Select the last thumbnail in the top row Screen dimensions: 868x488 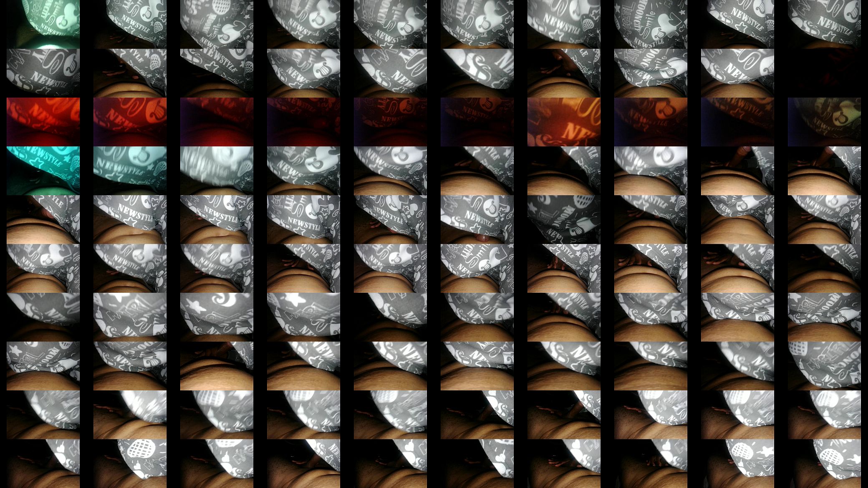pos(824,24)
